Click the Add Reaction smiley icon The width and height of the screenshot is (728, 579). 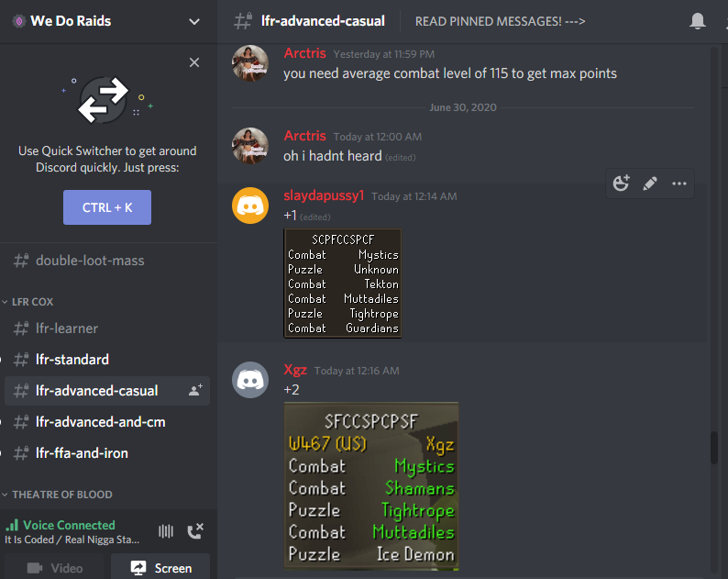[x=621, y=184]
